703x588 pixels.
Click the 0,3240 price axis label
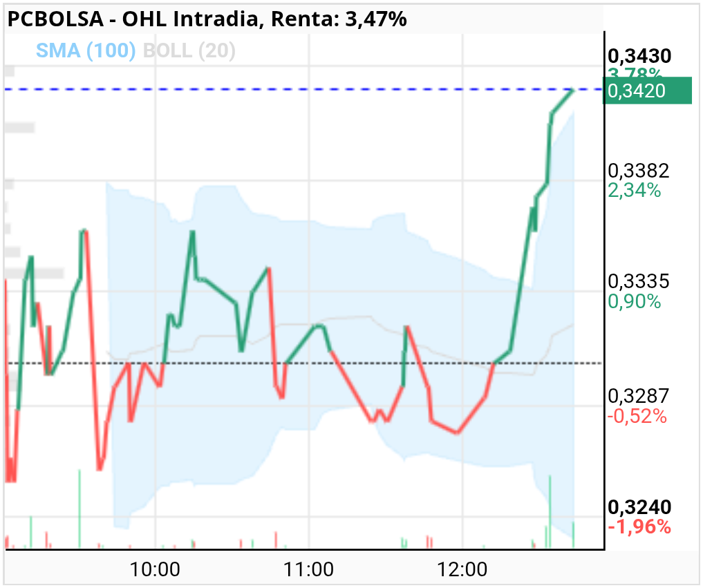tap(639, 508)
